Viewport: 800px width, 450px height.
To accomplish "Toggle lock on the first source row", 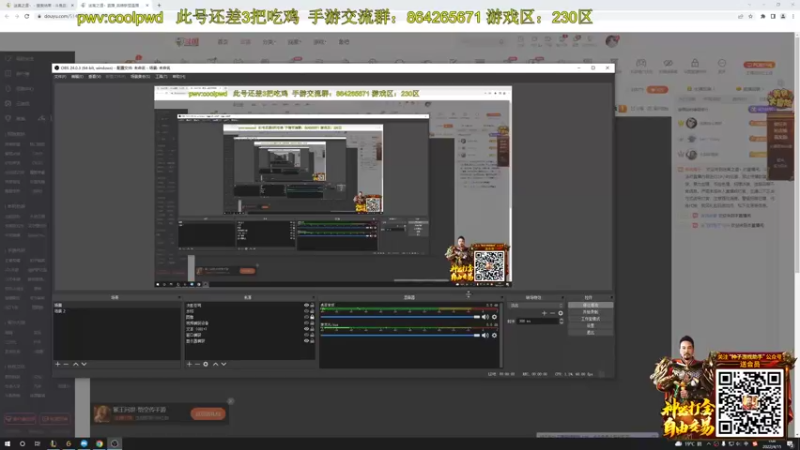I will click(x=312, y=305).
